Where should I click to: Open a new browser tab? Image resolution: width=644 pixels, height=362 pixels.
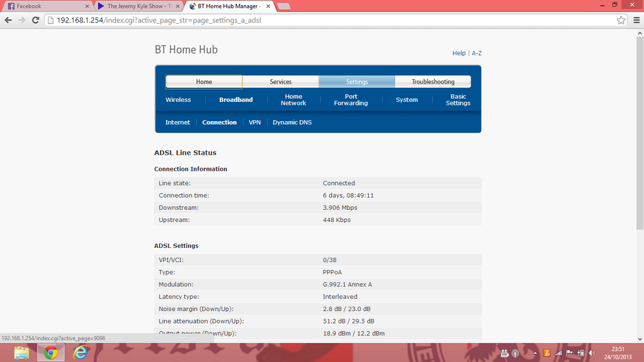click(284, 6)
